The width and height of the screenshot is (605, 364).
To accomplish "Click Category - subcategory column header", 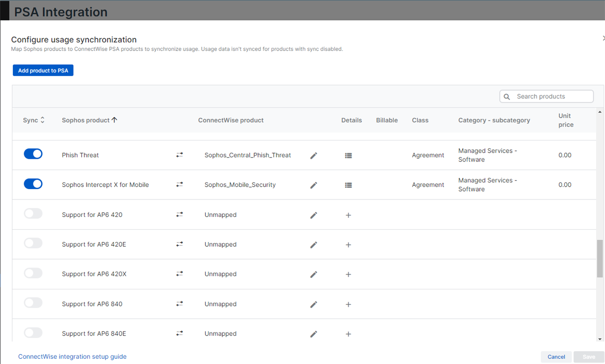I will tap(494, 120).
